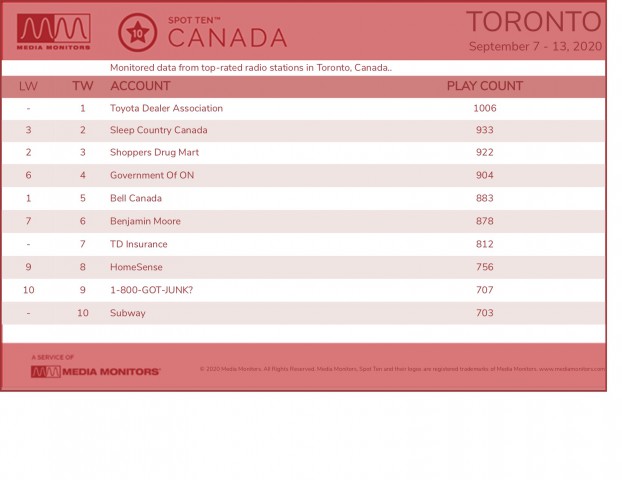Screen dimensions: 622x480
Task: Select the CANADA heading text
Action: tap(227, 38)
